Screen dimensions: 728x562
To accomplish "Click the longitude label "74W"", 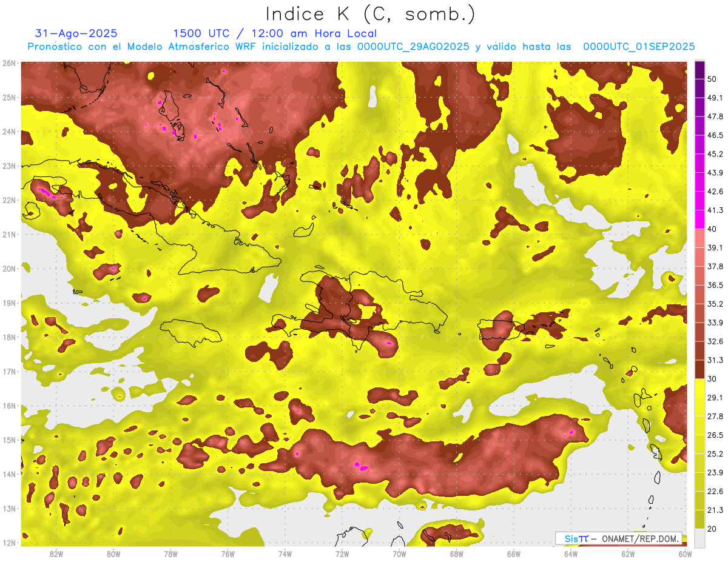I will pyautogui.click(x=285, y=554).
